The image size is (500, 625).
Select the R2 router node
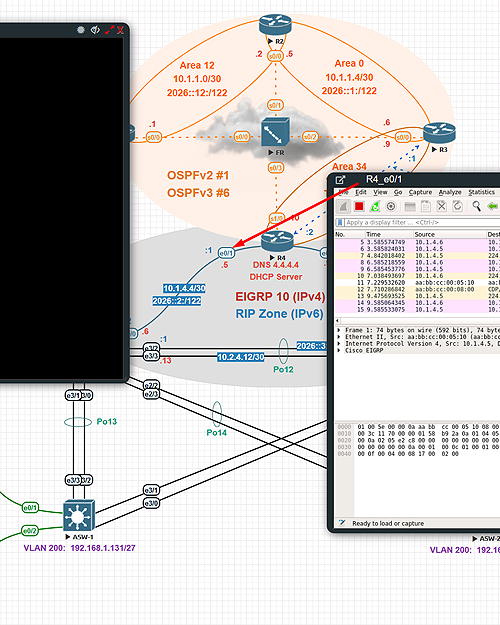point(275,25)
